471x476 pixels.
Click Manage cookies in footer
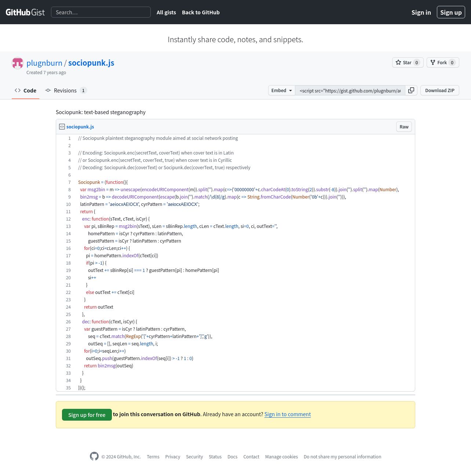click(x=281, y=457)
